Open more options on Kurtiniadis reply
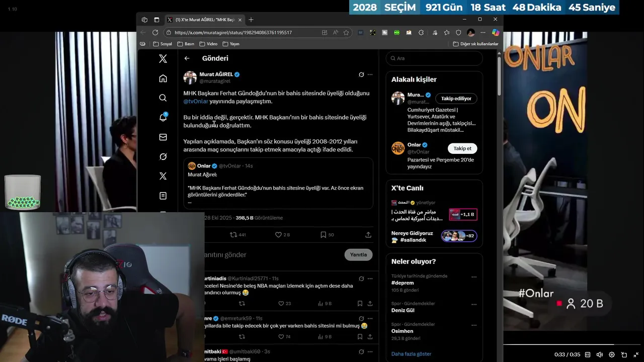 370,279
